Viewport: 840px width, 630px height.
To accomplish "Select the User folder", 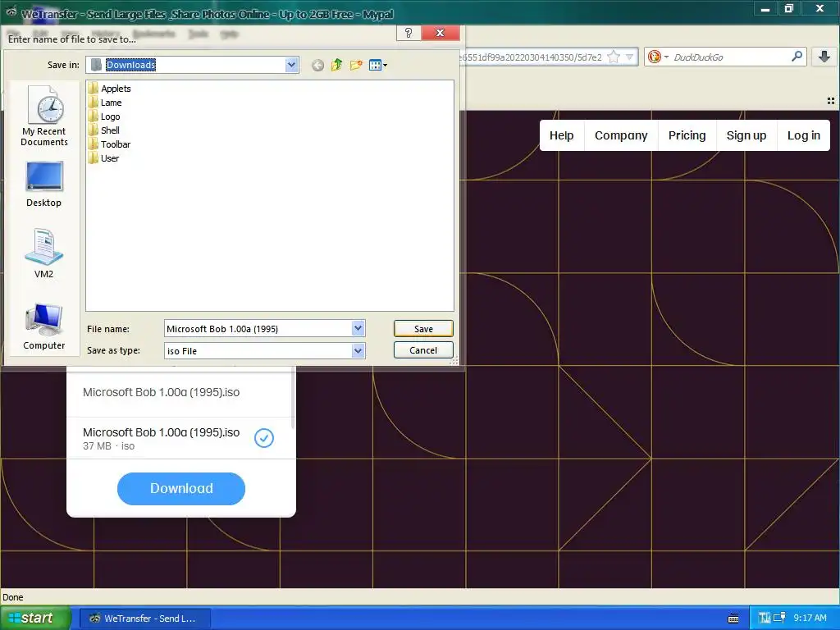I will [104, 158].
